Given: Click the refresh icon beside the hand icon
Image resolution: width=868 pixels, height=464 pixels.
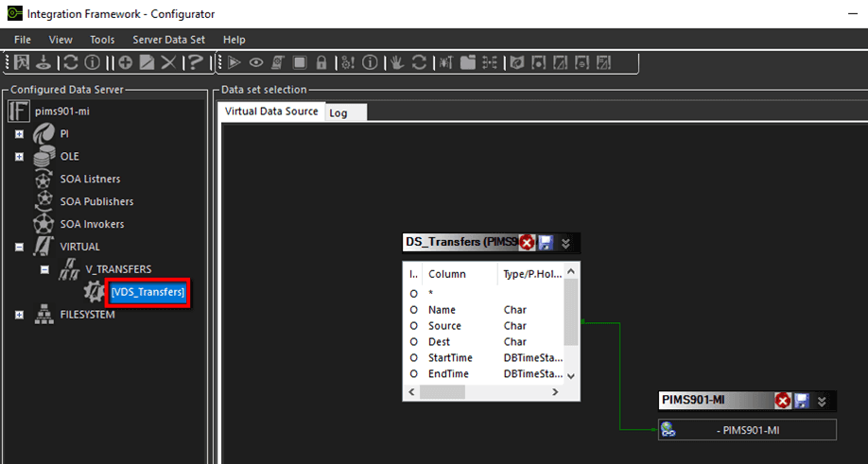Looking at the screenshot, I should 419,62.
